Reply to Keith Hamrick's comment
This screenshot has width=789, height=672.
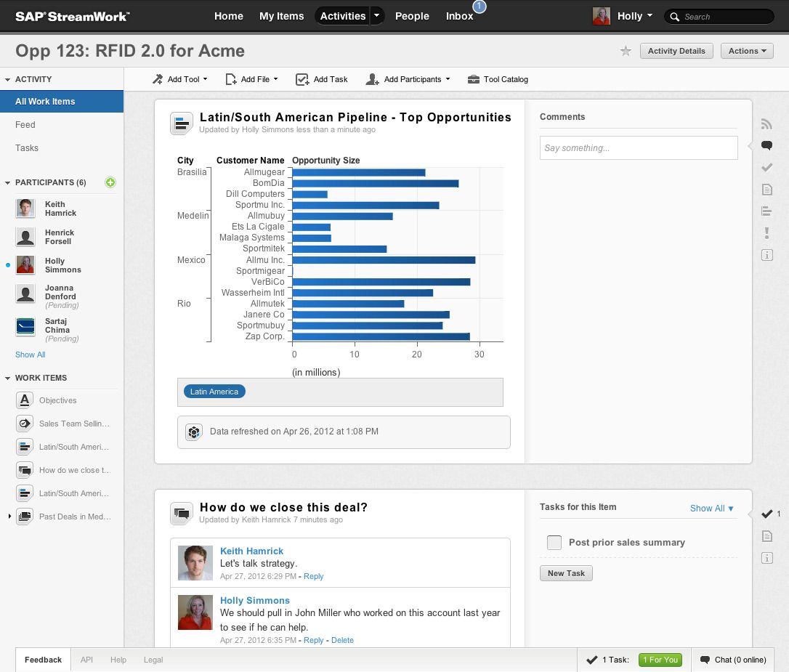[x=314, y=576]
